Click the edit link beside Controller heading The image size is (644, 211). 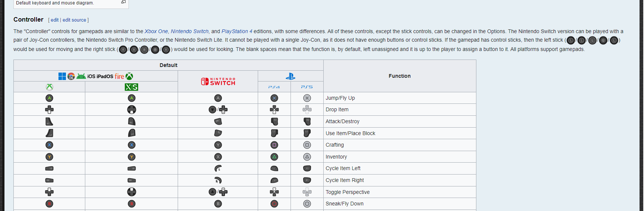[55, 20]
